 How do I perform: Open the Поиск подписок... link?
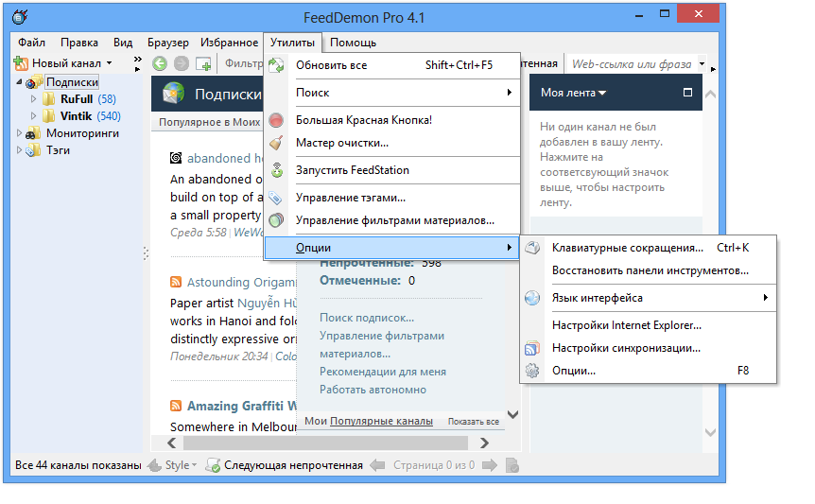pyautogui.click(x=367, y=318)
